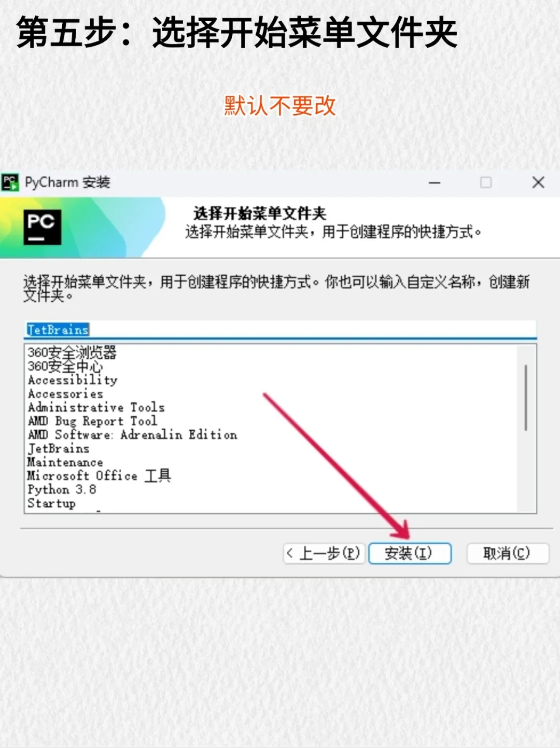This screenshot has height=748, width=560.
Task: Select Administrative Tools in the list
Action: point(96,407)
